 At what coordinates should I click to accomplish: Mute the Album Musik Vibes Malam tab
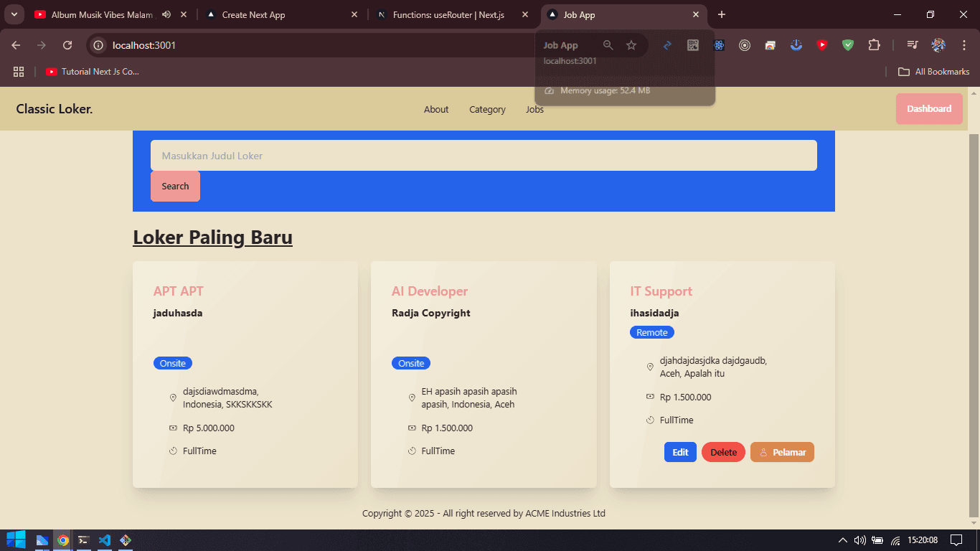tap(166, 14)
